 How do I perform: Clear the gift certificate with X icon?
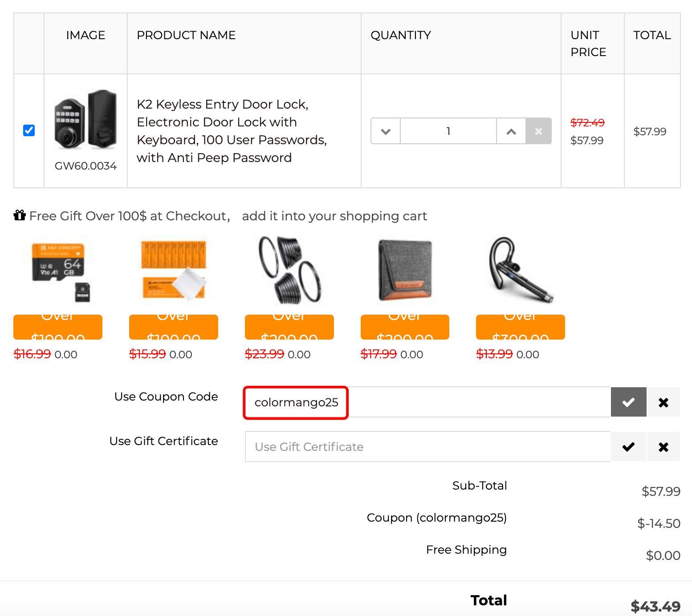[663, 447]
